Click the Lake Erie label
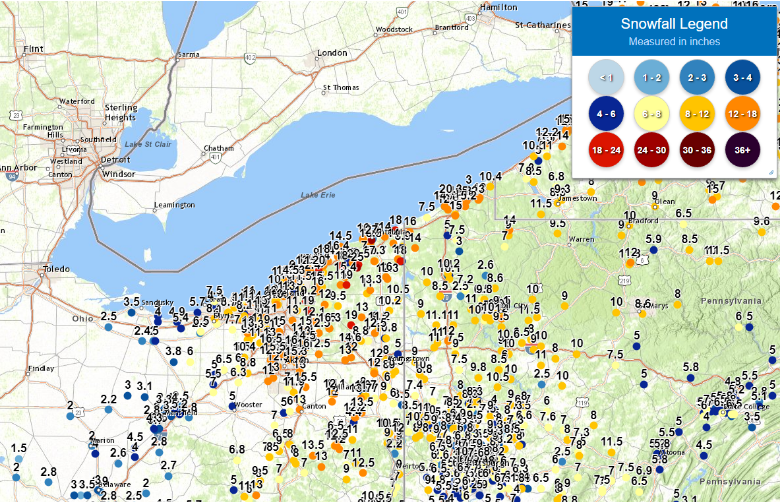The width and height of the screenshot is (782, 502). (318, 195)
